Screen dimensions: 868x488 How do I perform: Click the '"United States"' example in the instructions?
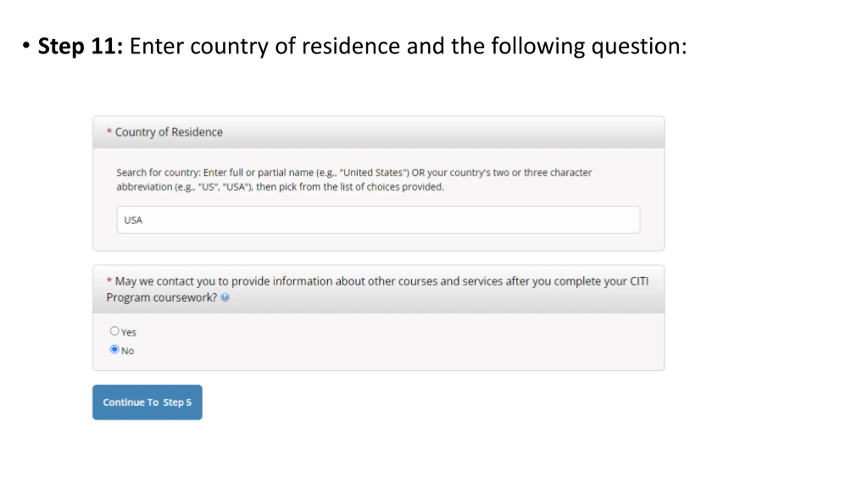point(374,172)
